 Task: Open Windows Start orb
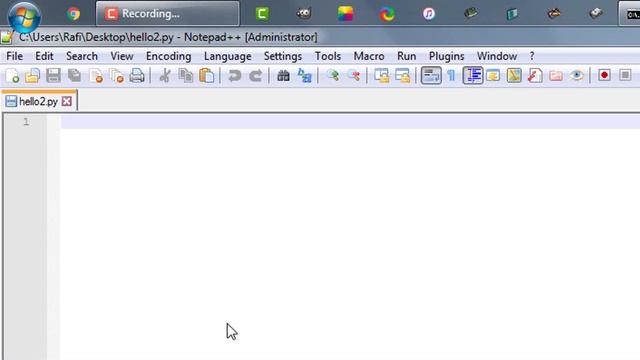pos(24,16)
